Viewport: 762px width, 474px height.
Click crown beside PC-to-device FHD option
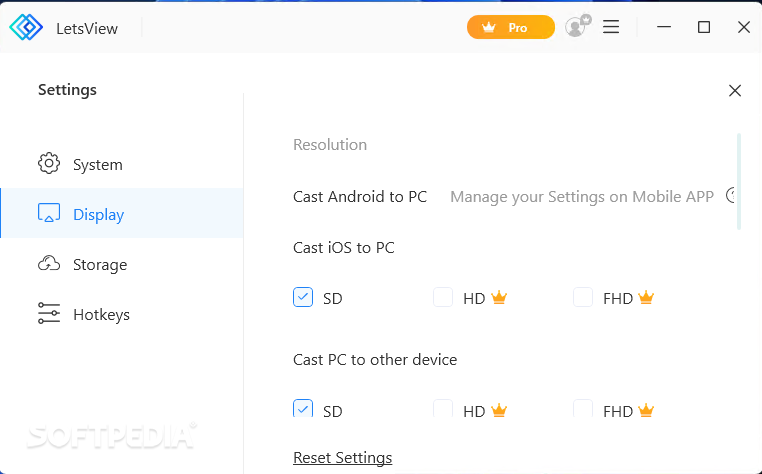point(646,410)
